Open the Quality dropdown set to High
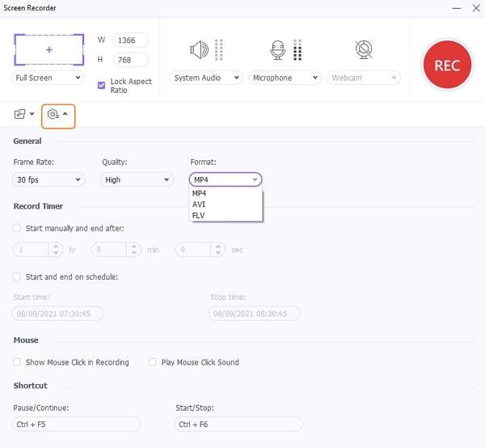 [x=137, y=180]
